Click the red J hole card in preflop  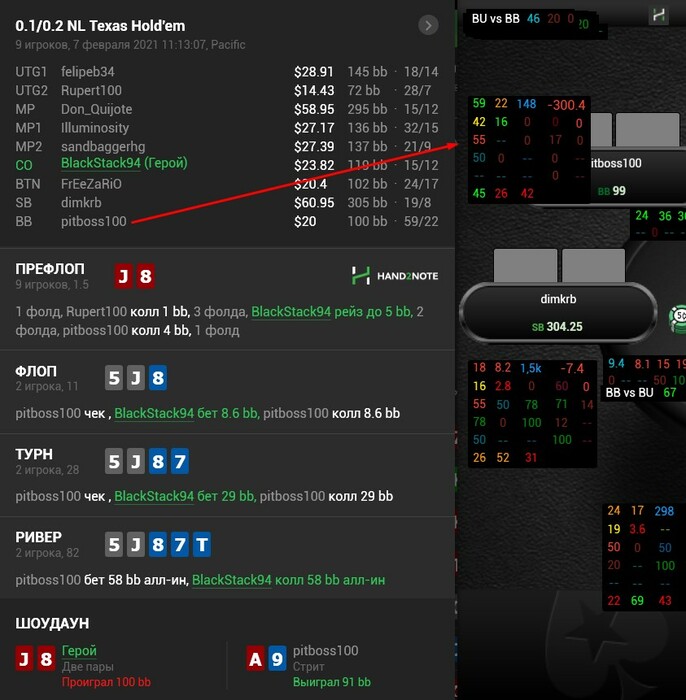(123, 276)
